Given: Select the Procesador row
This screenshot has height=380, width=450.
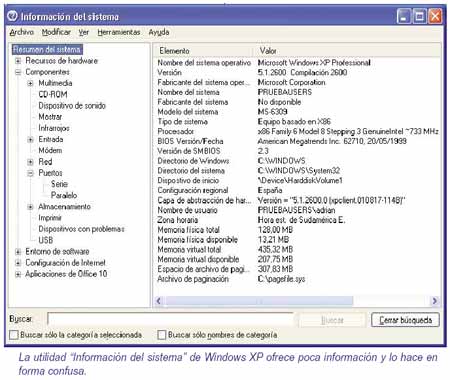Looking at the screenshot, I should click(297, 131).
